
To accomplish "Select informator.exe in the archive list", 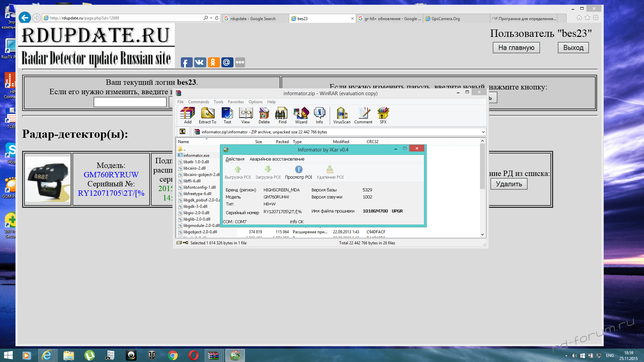I will (x=196, y=156).
